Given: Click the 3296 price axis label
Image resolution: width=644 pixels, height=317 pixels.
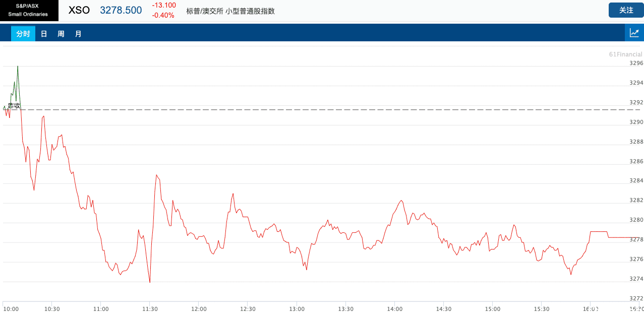Looking at the screenshot, I should [x=636, y=63].
